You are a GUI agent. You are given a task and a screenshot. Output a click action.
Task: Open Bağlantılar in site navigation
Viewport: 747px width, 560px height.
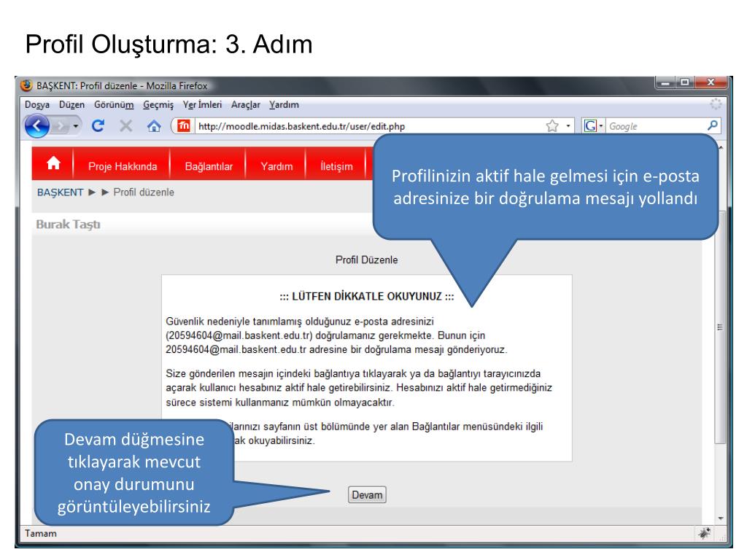point(209,166)
